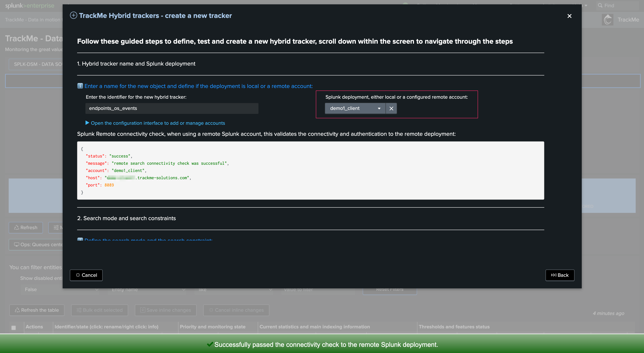Viewport: 644px width, 353px height.
Task: Click the hybrid tracker identifier input field
Action: (172, 108)
